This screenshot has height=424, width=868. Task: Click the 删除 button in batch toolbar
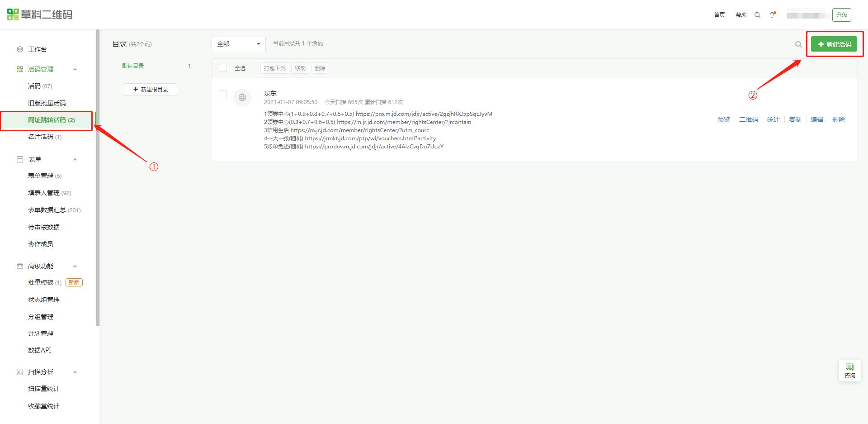[x=320, y=68]
